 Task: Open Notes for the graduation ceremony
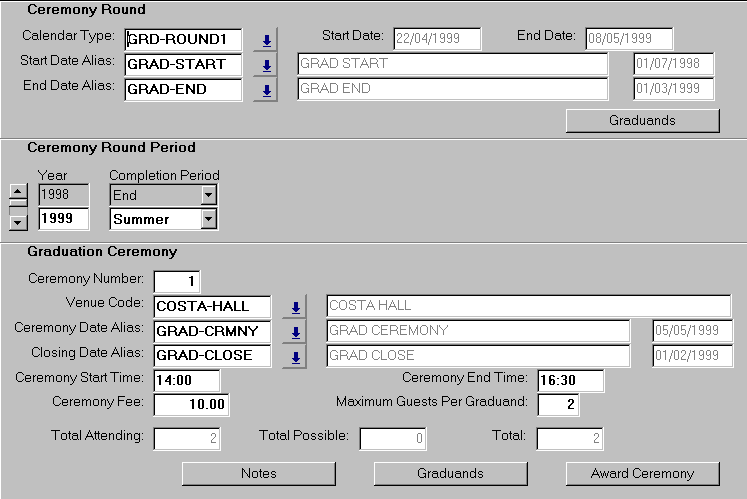point(258,473)
